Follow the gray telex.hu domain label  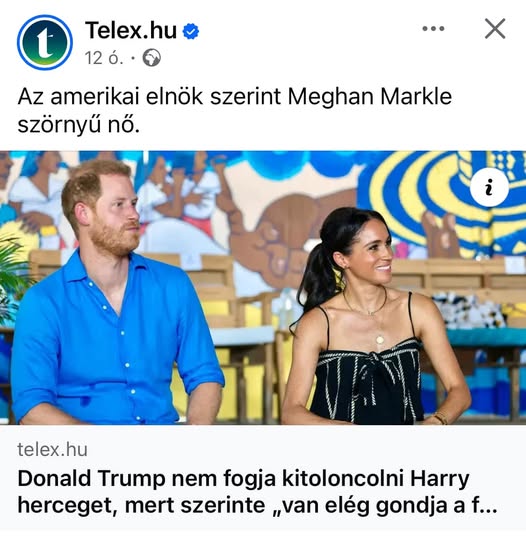(x=52, y=449)
